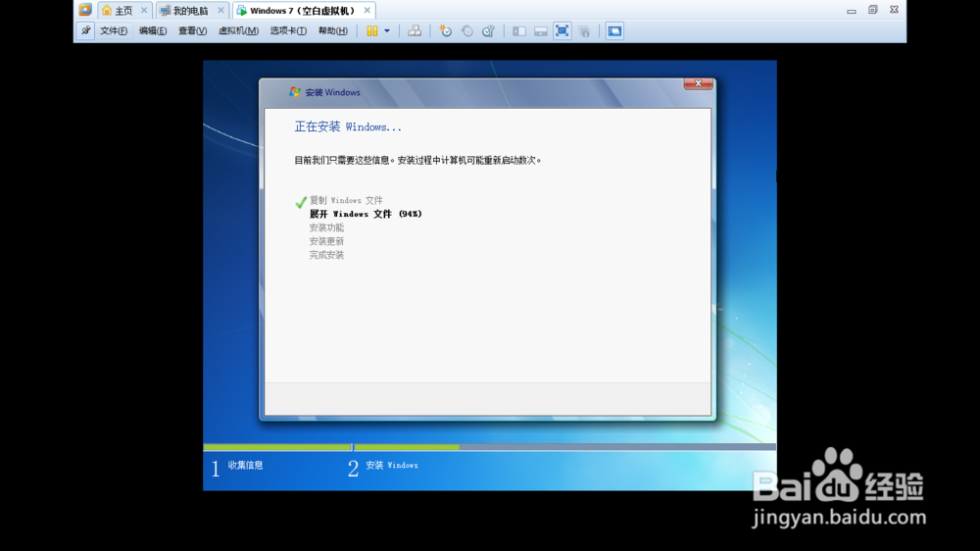Toggle the pin toolbar icon
The width and height of the screenshot is (980, 551).
[x=85, y=30]
